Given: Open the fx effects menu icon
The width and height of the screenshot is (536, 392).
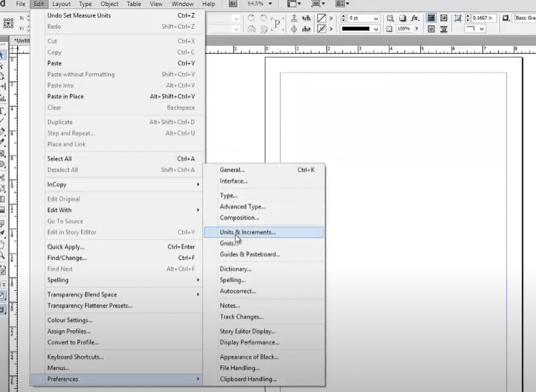Looking at the screenshot, I should (415, 18).
